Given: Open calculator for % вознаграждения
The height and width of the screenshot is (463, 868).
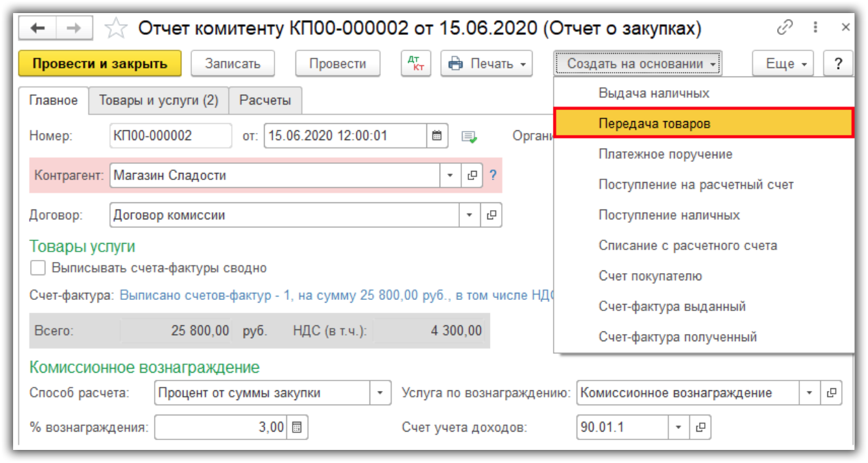Looking at the screenshot, I should [x=297, y=428].
